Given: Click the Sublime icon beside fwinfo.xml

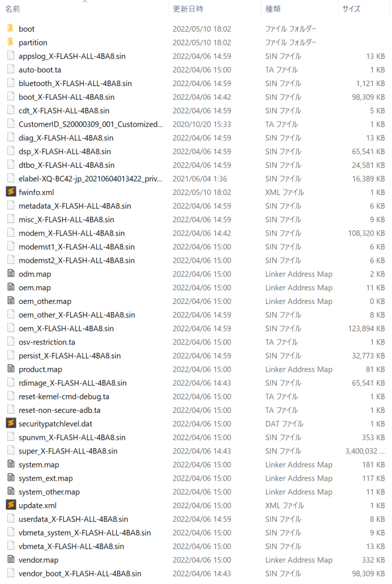Looking at the screenshot, I should click(11, 192).
